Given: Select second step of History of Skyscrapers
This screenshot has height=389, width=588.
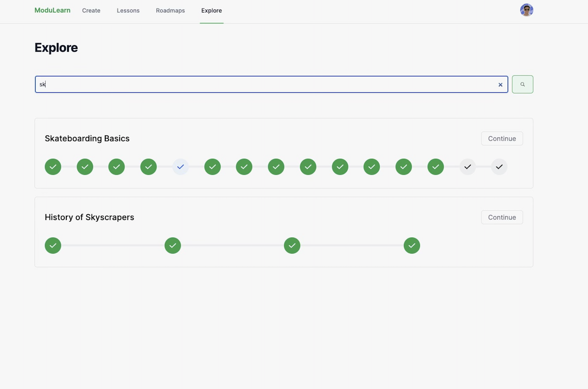Looking at the screenshot, I should pos(173,245).
